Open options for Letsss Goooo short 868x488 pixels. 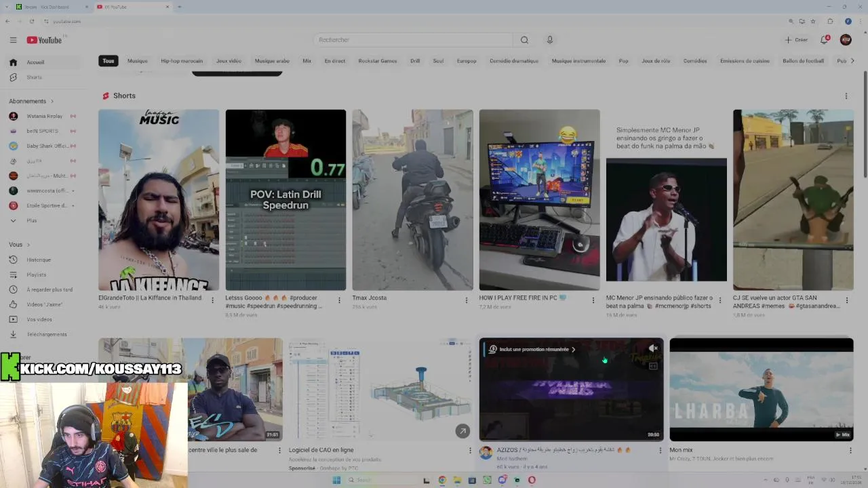339,300
